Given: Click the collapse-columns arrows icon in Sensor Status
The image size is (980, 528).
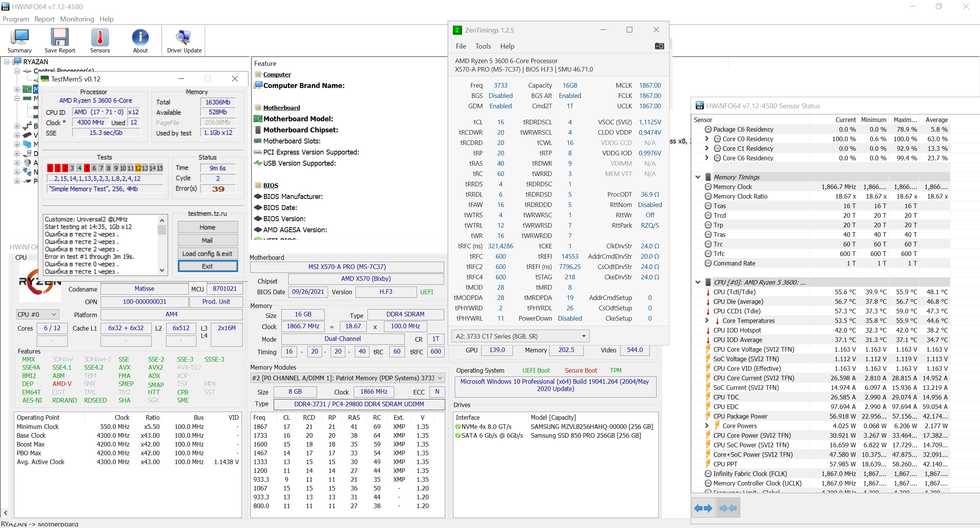Looking at the screenshot, I should click(728, 508).
